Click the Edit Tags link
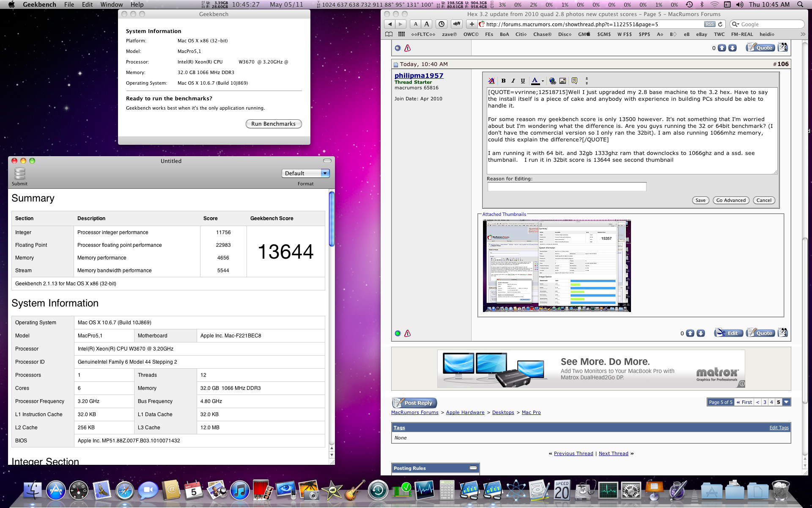 pyautogui.click(x=779, y=428)
